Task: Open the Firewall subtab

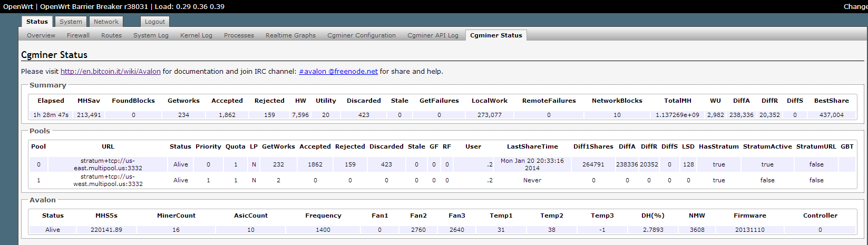Action: click(78, 35)
